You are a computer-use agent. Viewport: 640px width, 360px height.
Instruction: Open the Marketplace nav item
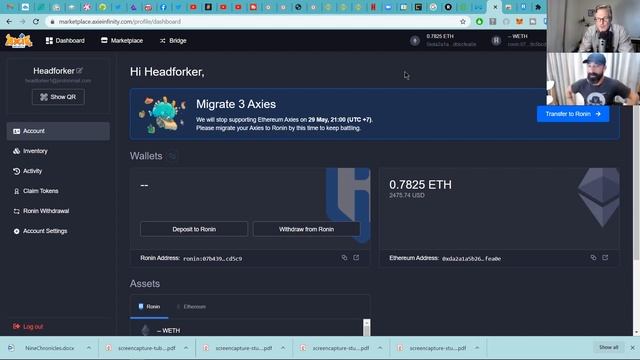tap(122, 41)
